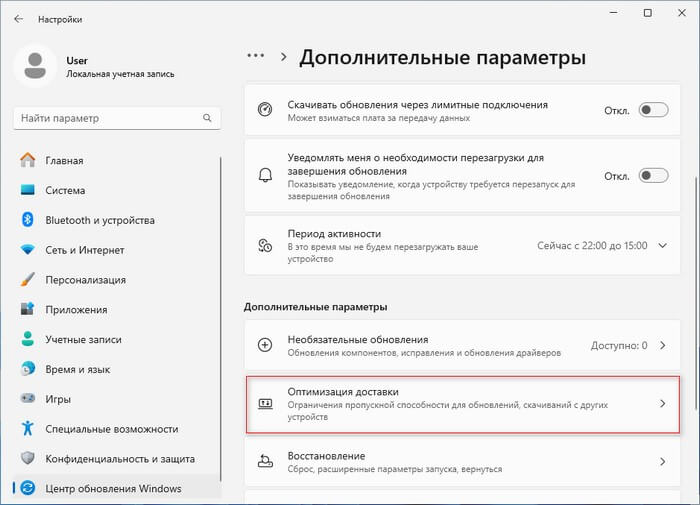Open Восстановление via its chevron
The width and height of the screenshot is (700, 505).
pyautogui.click(x=662, y=462)
